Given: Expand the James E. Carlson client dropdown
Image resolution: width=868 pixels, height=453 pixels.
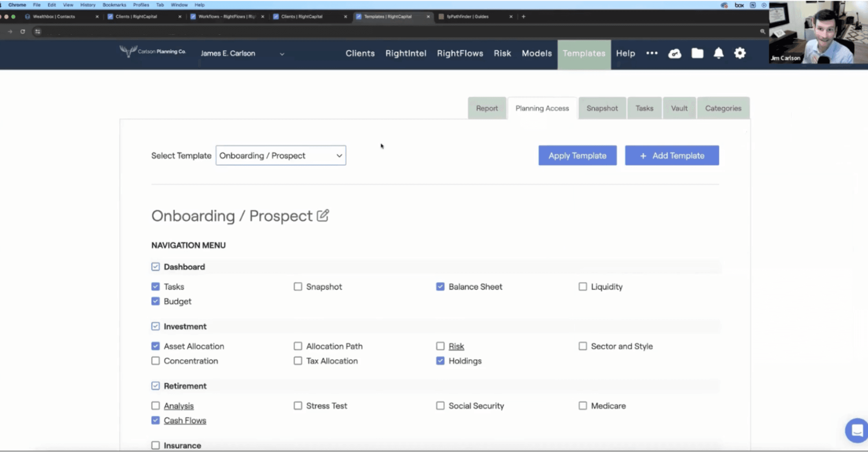Looking at the screenshot, I should (x=243, y=53).
